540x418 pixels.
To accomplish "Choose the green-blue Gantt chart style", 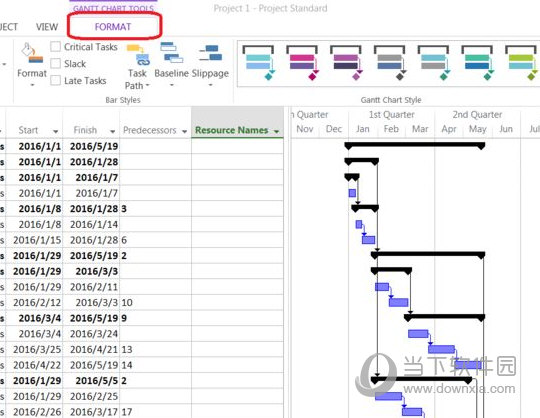I will coord(478,63).
